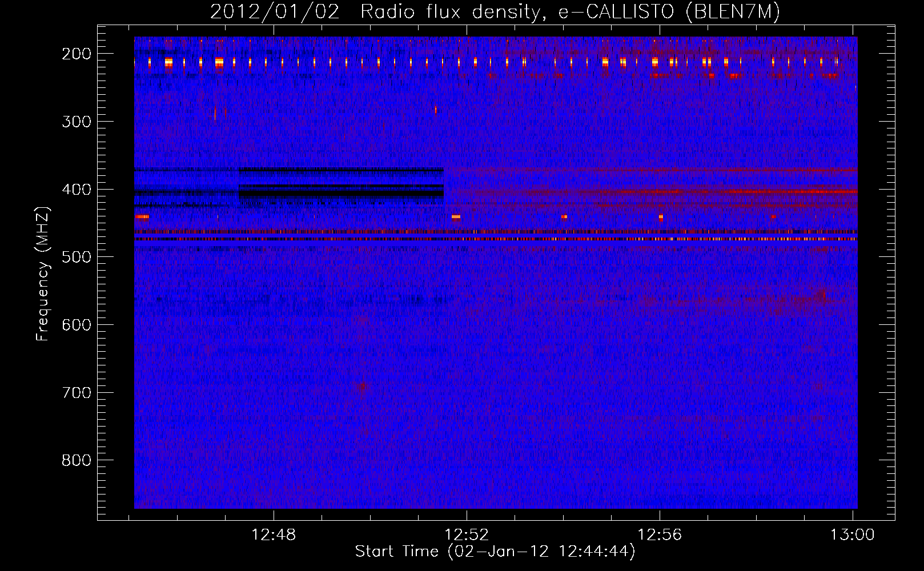The image size is (924, 571).
Task: Click the 13:00 time tick label
Action: click(852, 535)
